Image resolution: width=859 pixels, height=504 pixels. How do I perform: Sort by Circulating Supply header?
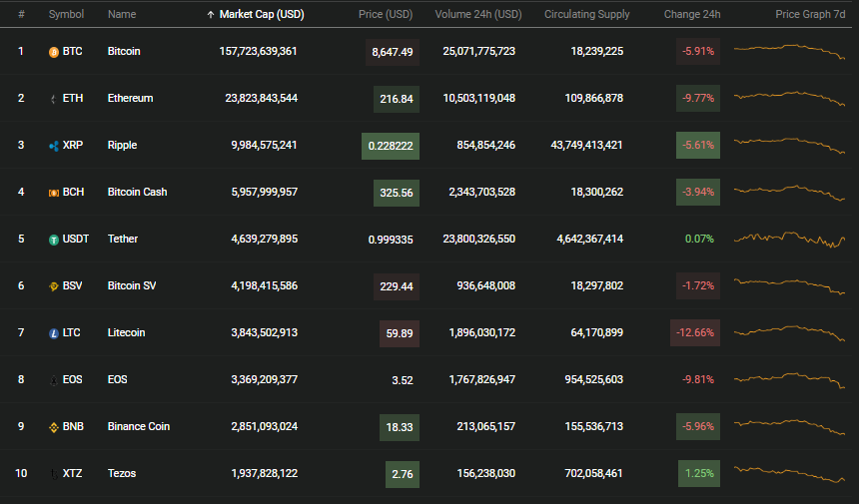[x=586, y=14]
